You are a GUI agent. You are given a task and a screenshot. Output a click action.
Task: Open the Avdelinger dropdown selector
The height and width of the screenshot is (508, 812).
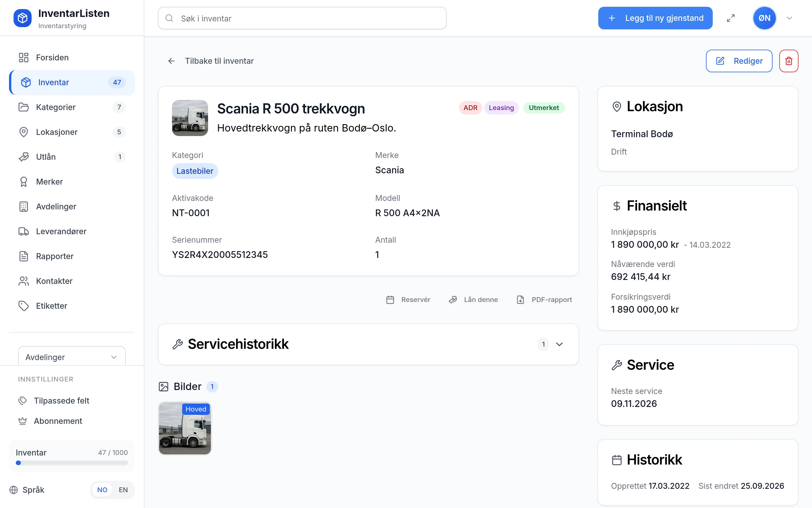pos(72,357)
